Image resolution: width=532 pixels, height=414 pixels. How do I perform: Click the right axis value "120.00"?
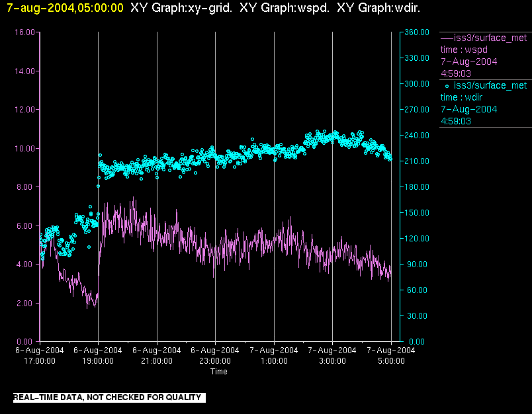[x=417, y=238]
